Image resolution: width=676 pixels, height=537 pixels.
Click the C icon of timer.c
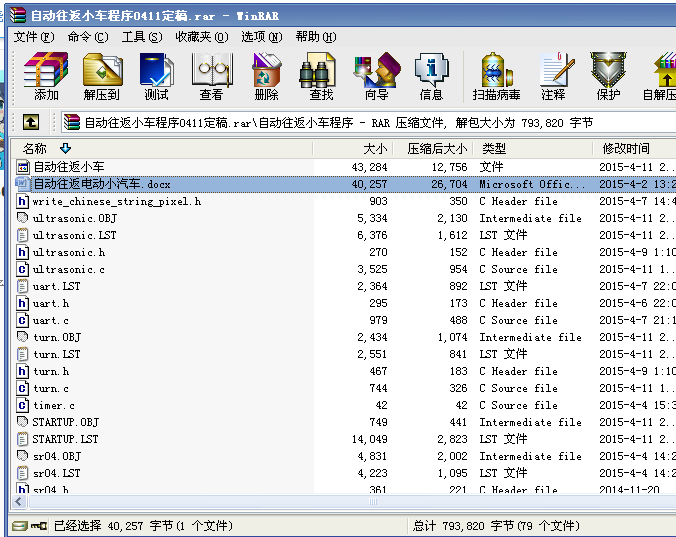click(23, 405)
